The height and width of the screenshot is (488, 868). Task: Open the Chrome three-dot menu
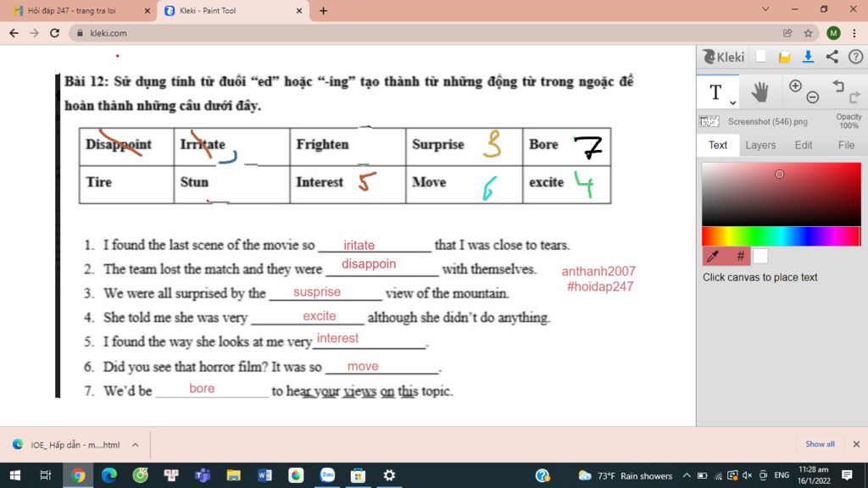point(854,33)
